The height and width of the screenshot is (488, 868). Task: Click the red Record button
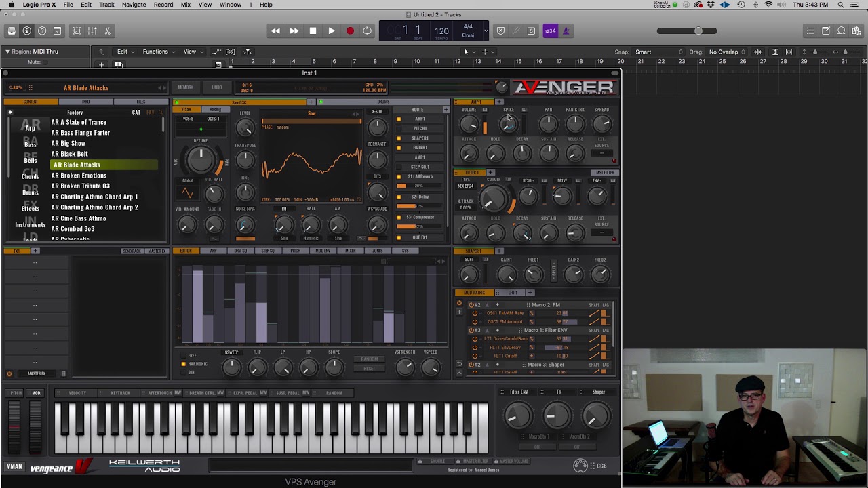350,30
